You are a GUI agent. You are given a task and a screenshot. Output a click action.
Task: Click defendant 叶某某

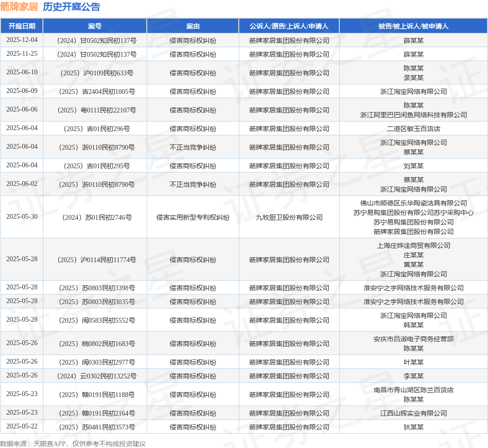(x=413, y=362)
